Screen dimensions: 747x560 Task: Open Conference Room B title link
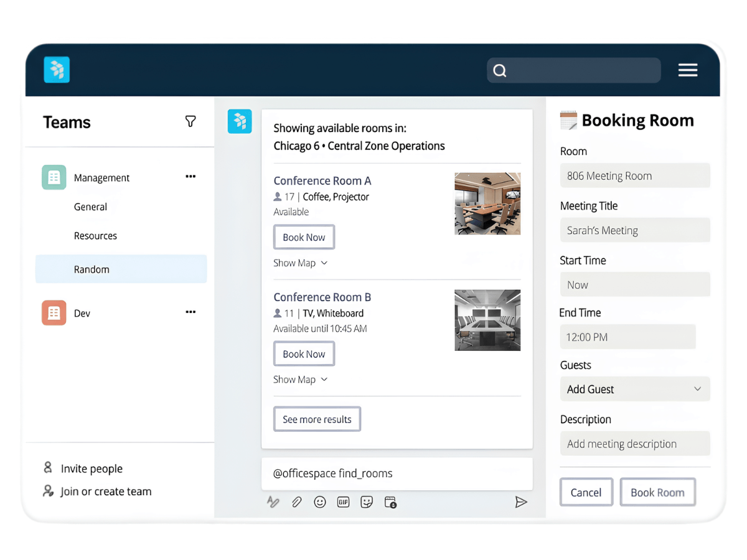[x=322, y=297]
